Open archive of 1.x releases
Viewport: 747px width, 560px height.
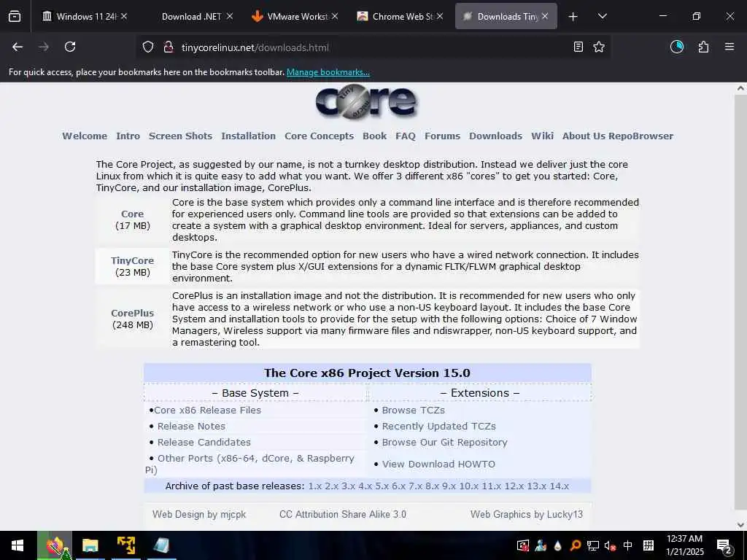coord(315,486)
